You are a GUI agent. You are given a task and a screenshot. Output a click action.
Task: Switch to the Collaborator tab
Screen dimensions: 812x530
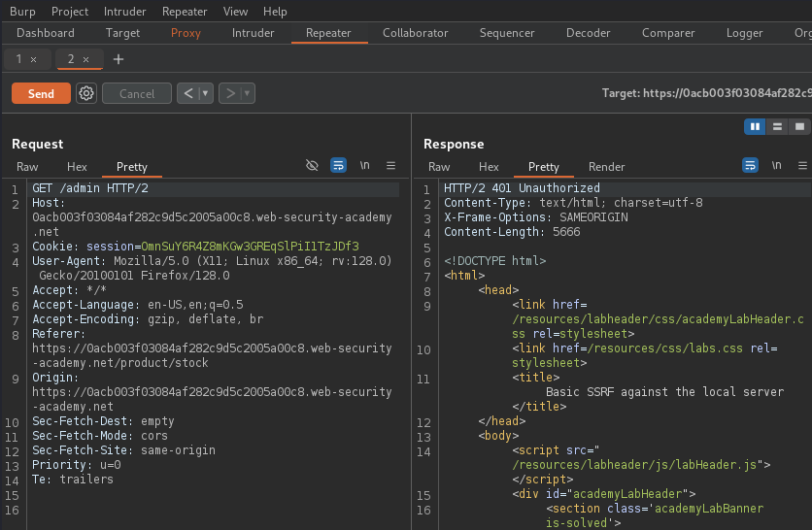[416, 33]
